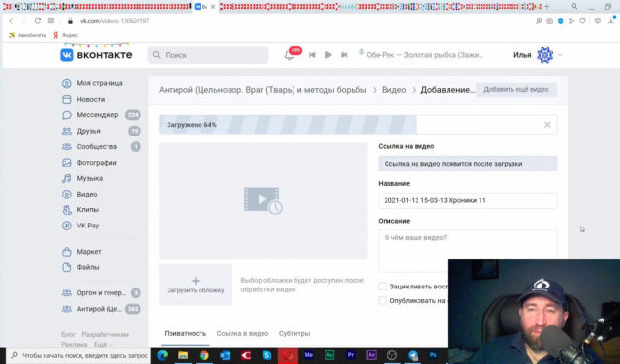The height and width of the screenshot is (364, 620).
Task: Launch Google Chrome from the taskbar
Action: [204, 355]
